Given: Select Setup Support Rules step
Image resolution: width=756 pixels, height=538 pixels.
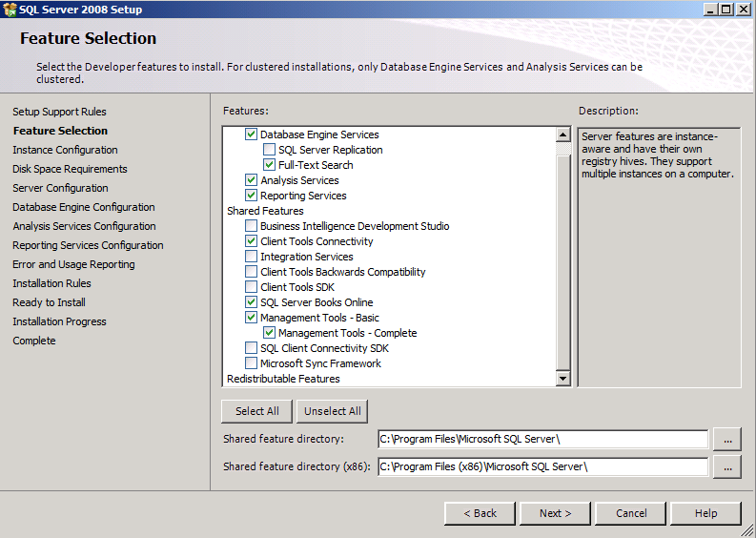Looking at the screenshot, I should click(x=59, y=112).
